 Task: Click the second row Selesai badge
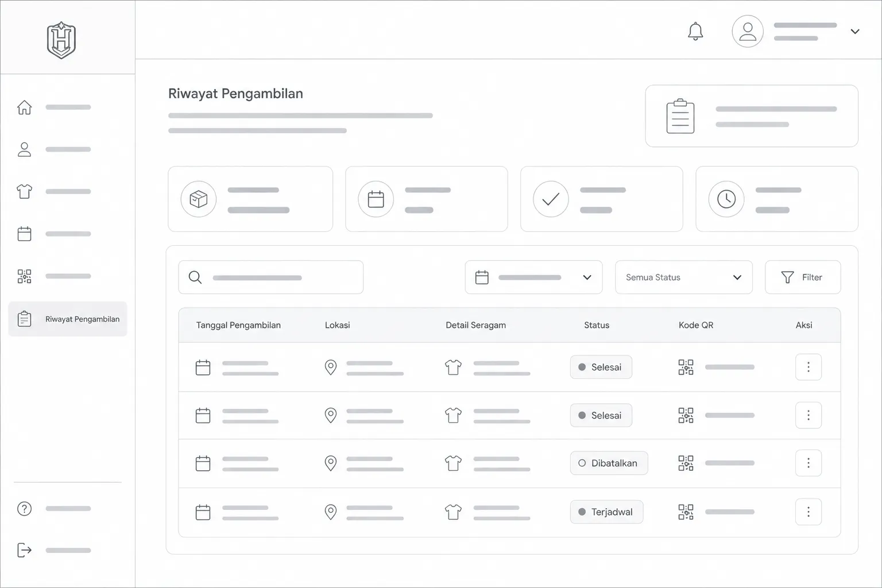tap(601, 415)
